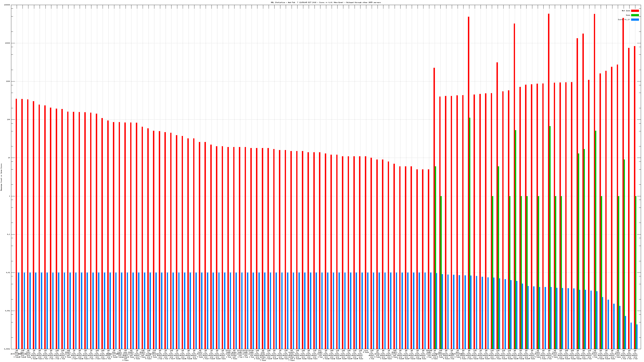Click the 'none 8 hops' x-axis label

pyautogui.click(x=366, y=352)
